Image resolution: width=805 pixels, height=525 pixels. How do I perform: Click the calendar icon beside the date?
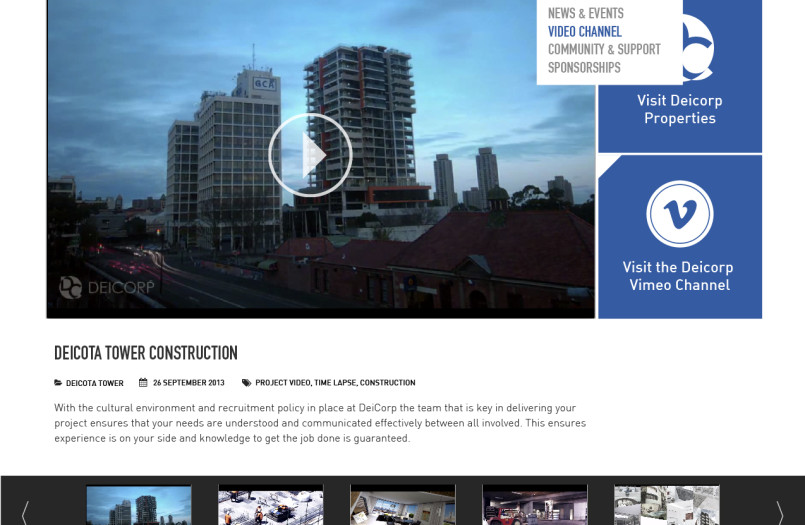pyautogui.click(x=143, y=383)
